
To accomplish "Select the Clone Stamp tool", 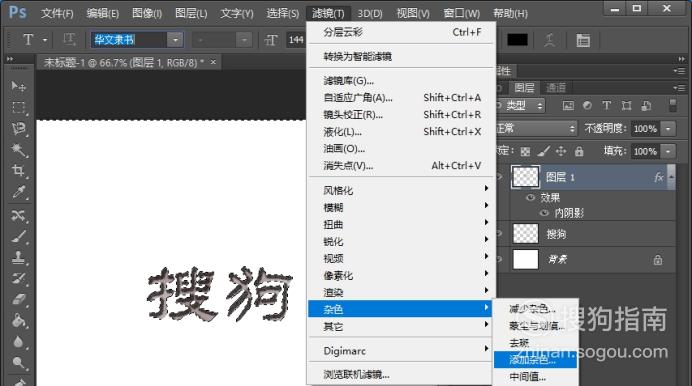I will [18, 258].
